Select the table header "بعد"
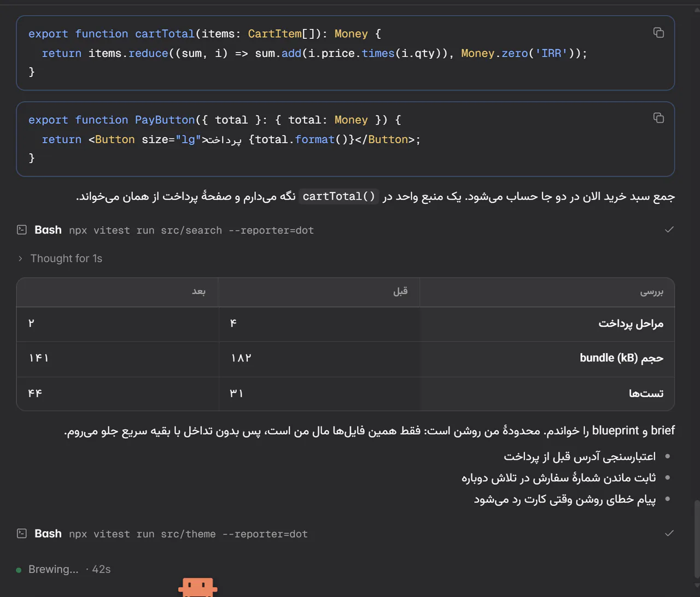This screenshot has width=700, height=597. pyautogui.click(x=199, y=291)
